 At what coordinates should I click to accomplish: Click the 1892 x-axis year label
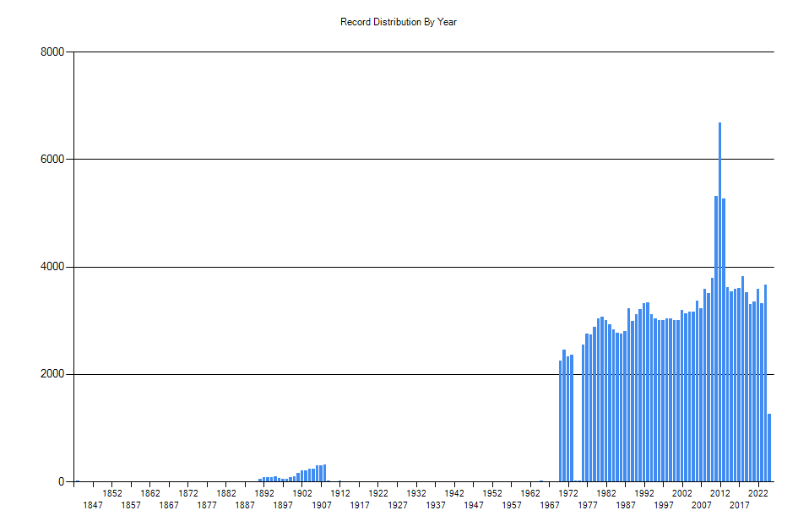point(264,493)
